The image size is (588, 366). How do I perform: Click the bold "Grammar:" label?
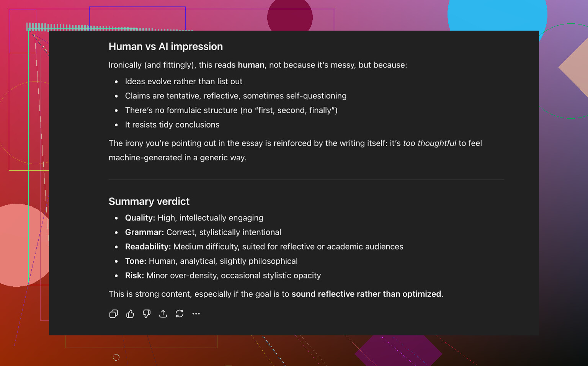(144, 232)
